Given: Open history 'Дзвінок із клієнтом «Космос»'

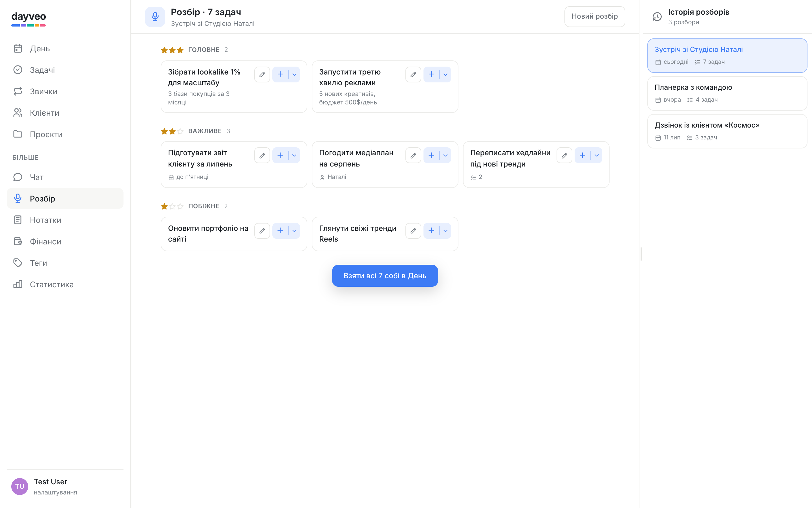Looking at the screenshot, I should pos(727,131).
